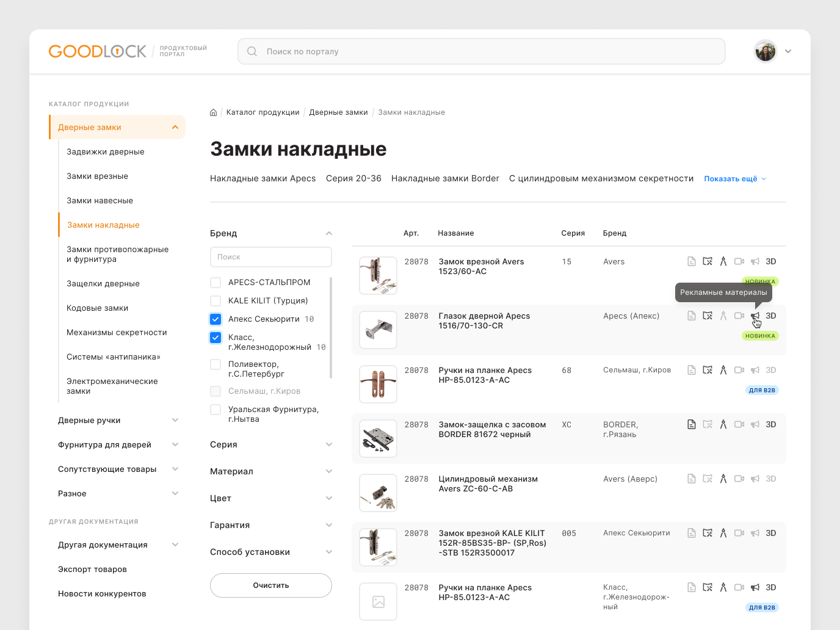Focus the Поиск по порталу search field
This screenshot has height=630, width=840.
(481, 51)
